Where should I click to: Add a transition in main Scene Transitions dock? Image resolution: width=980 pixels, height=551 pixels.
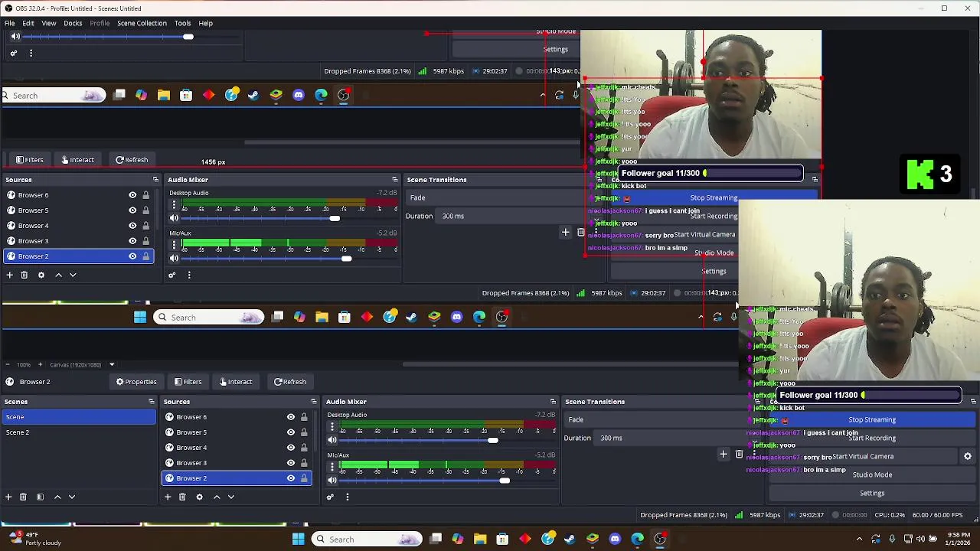[724, 455]
